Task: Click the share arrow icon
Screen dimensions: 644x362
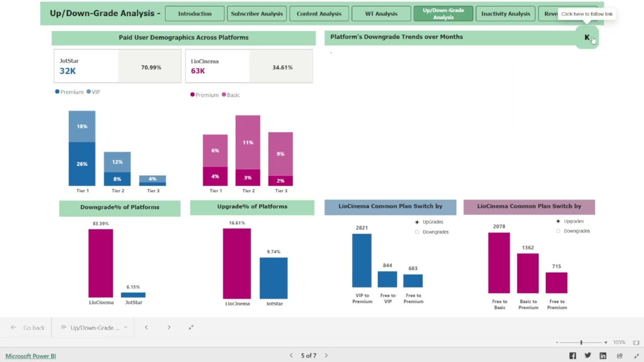Action: click(620, 355)
